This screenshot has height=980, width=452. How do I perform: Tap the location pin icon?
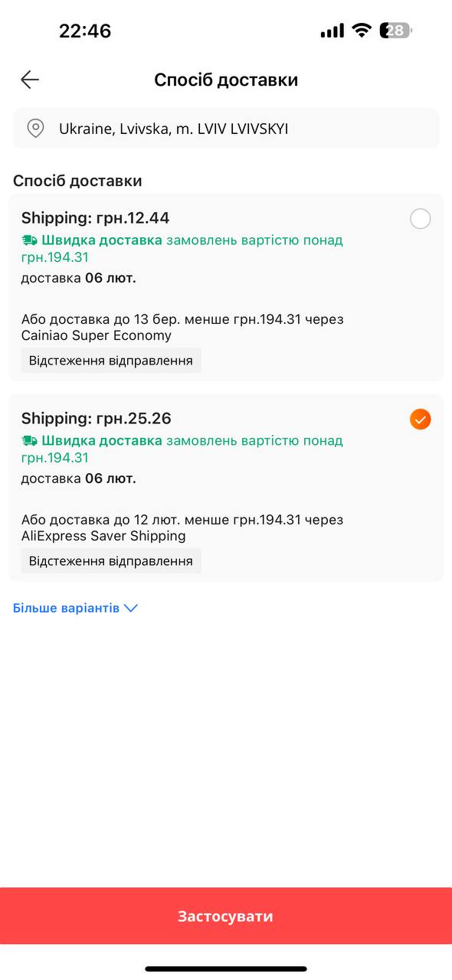(x=35, y=128)
